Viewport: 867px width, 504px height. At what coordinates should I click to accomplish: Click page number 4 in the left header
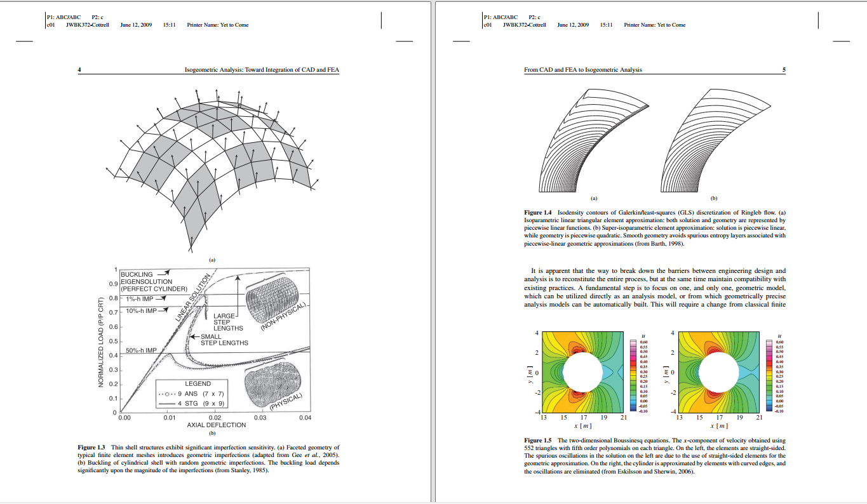(x=79, y=70)
